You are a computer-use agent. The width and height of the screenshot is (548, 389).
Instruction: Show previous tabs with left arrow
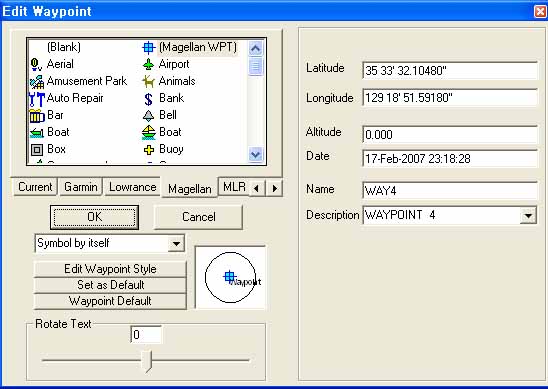(x=257, y=188)
